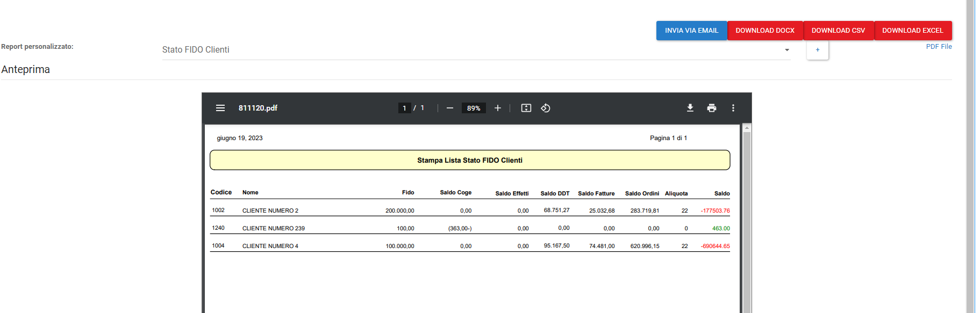Click the PDF page number field

pos(405,108)
